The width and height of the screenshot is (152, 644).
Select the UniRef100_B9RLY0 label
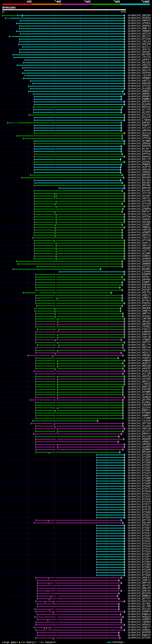139,29
